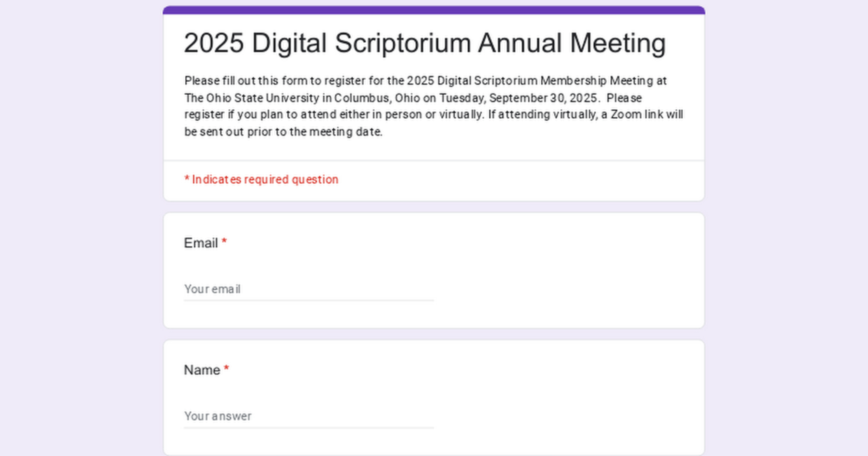Select the "Name" question label
This screenshot has width=868, height=456.
(202, 370)
